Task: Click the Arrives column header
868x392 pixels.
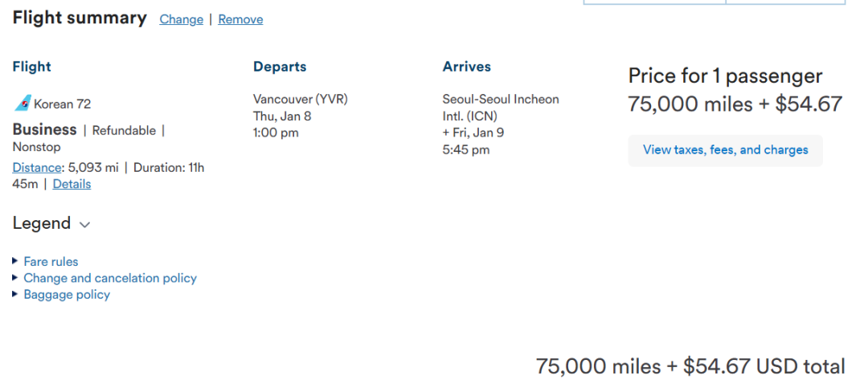Action: click(x=466, y=67)
